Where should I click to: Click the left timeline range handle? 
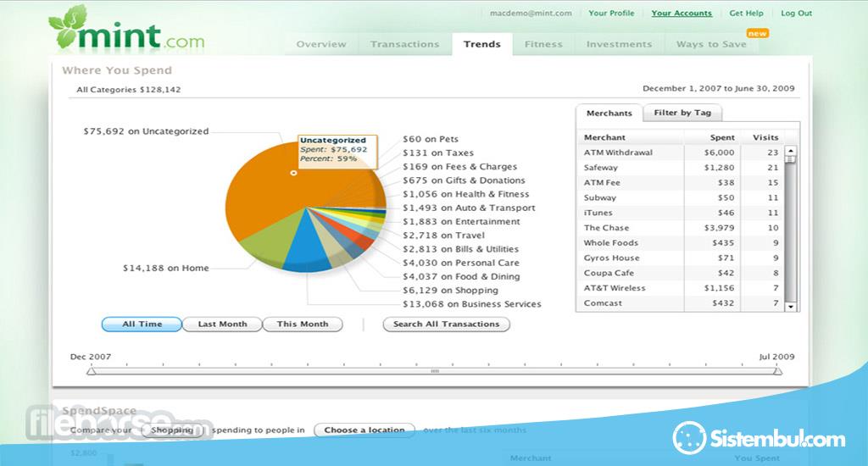92,371
